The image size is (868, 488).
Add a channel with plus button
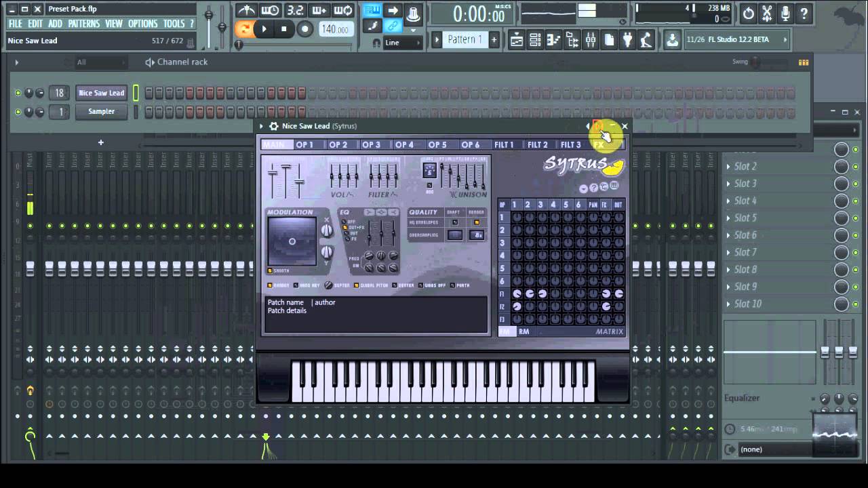pos(100,142)
